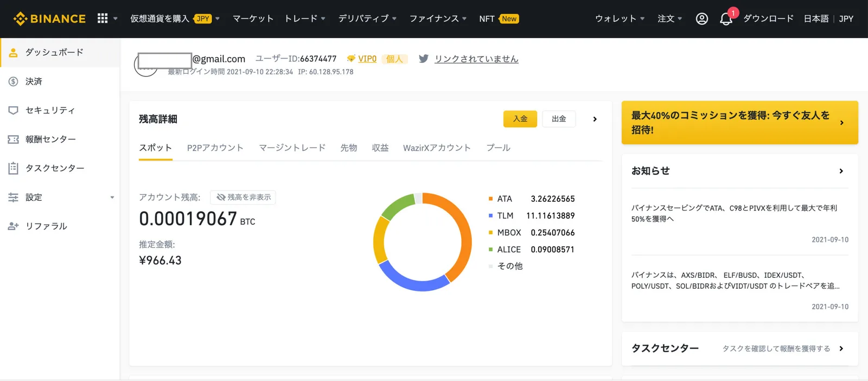Click the セキュリティ shield icon
Image resolution: width=868 pixels, height=381 pixels.
14,110
